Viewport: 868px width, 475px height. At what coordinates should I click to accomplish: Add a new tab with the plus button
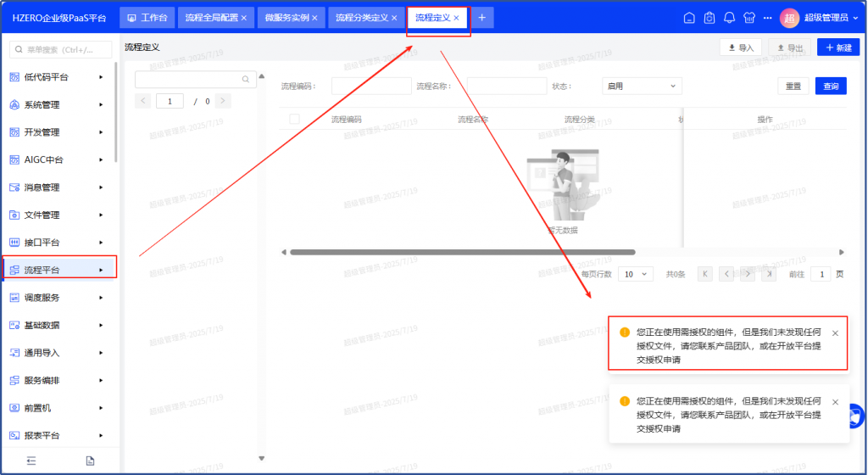481,18
